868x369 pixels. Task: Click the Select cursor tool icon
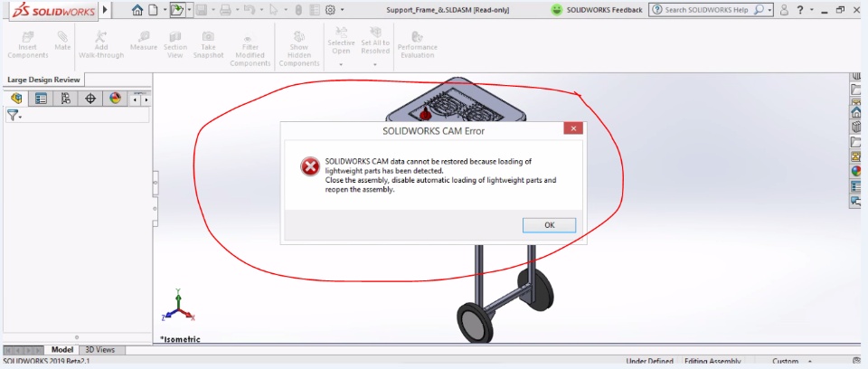point(273,9)
